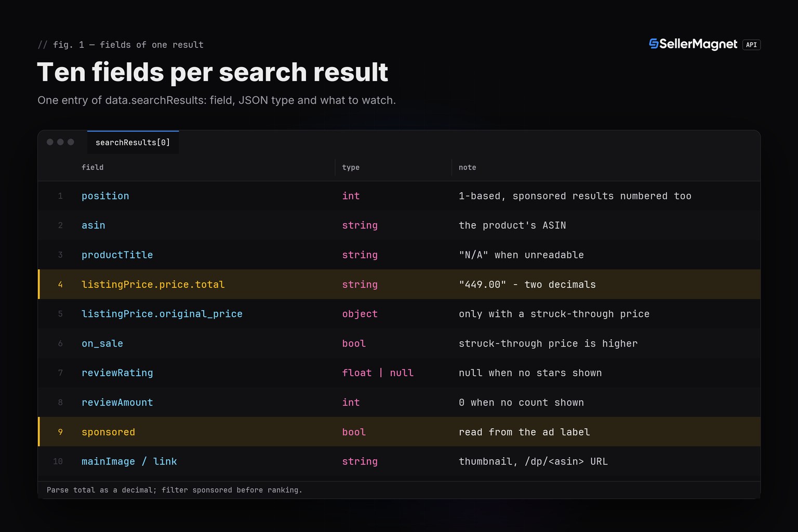Click the note '"449.00" - two decimals'
Viewport: 798px width, 532px height.
(x=527, y=285)
